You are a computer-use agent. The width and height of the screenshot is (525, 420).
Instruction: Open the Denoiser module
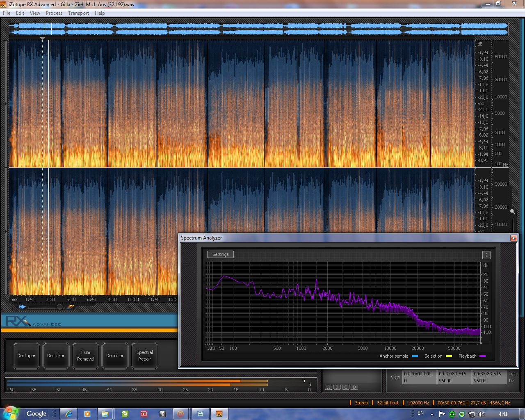click(x=115, y=356)
